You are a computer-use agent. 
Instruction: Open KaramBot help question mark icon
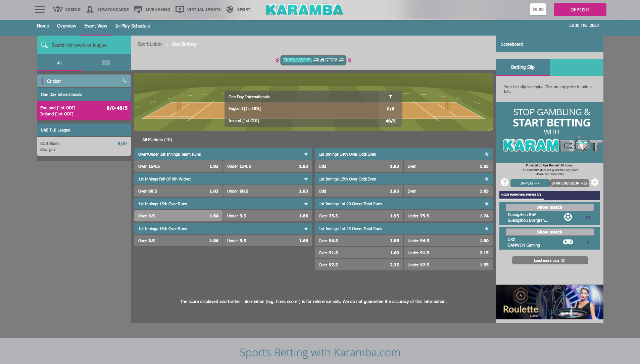(x=505, y=182)
